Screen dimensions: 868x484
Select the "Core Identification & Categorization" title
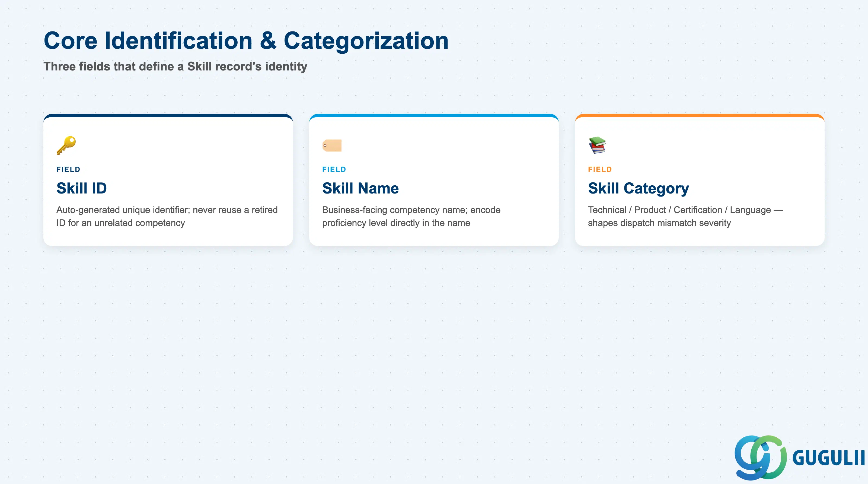[x=246, y=41]
